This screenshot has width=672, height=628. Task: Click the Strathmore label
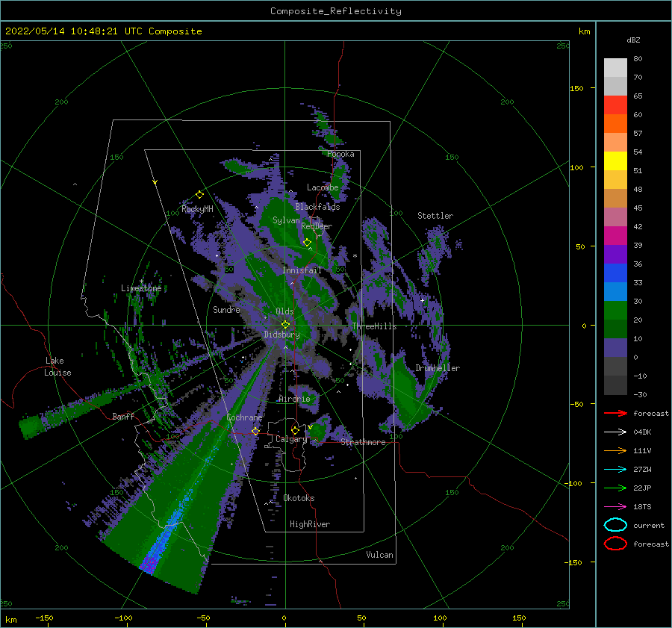[363, 442]
